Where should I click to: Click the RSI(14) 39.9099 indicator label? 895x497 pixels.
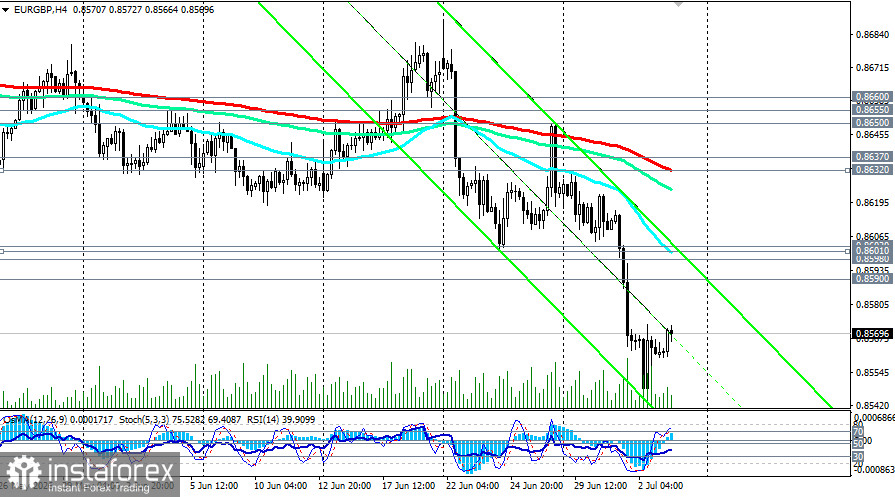(281, 420)
